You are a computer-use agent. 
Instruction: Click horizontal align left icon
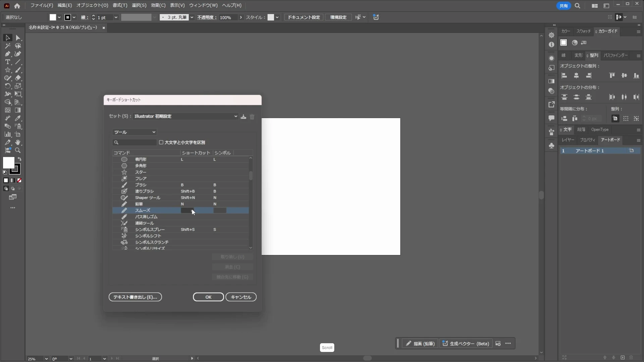pos(564,76)
